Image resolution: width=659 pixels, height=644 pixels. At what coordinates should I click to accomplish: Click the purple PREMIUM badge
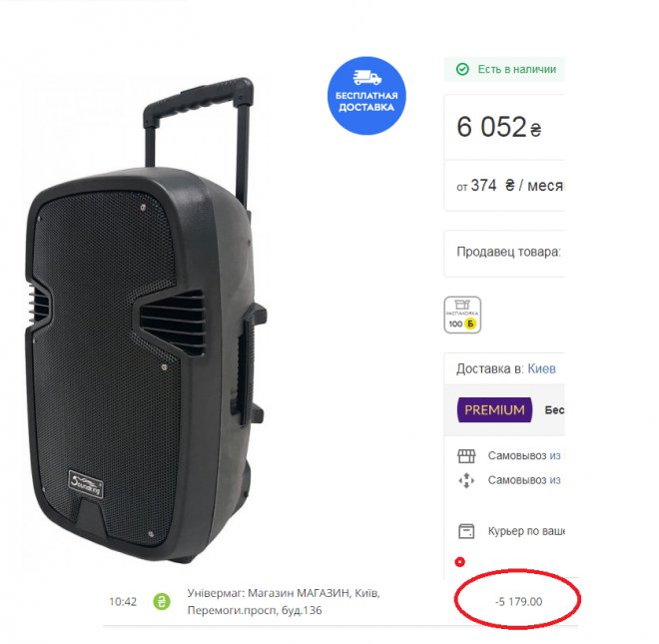[x=493, y=410]
